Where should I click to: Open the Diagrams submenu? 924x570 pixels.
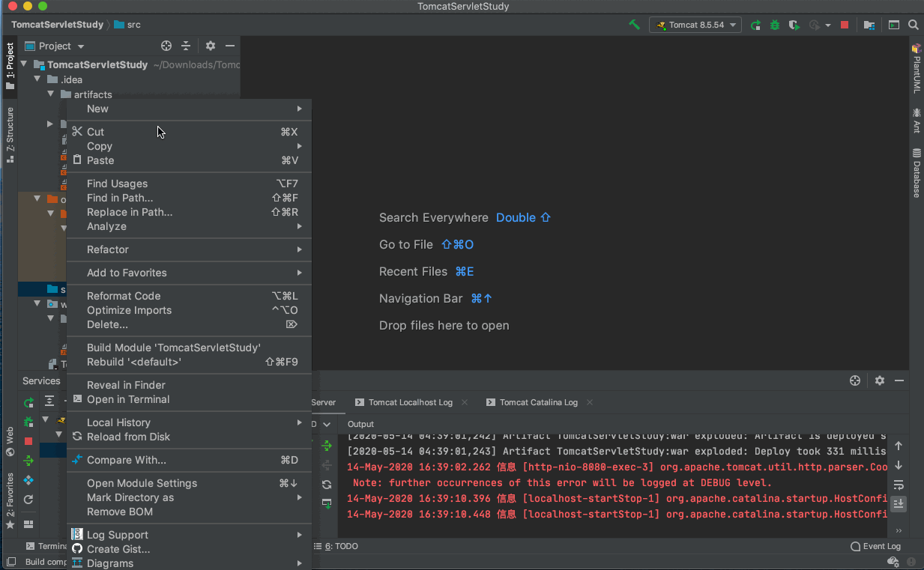[189, 563]
